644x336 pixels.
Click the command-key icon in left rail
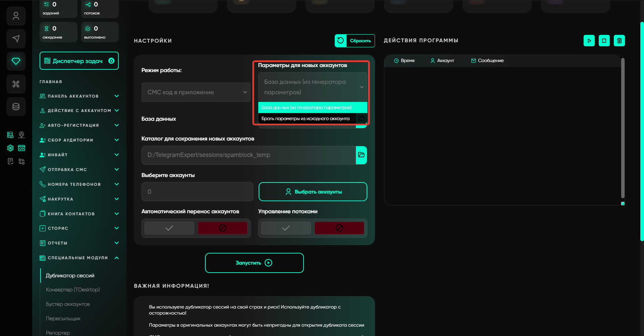[x=16, y=84]
